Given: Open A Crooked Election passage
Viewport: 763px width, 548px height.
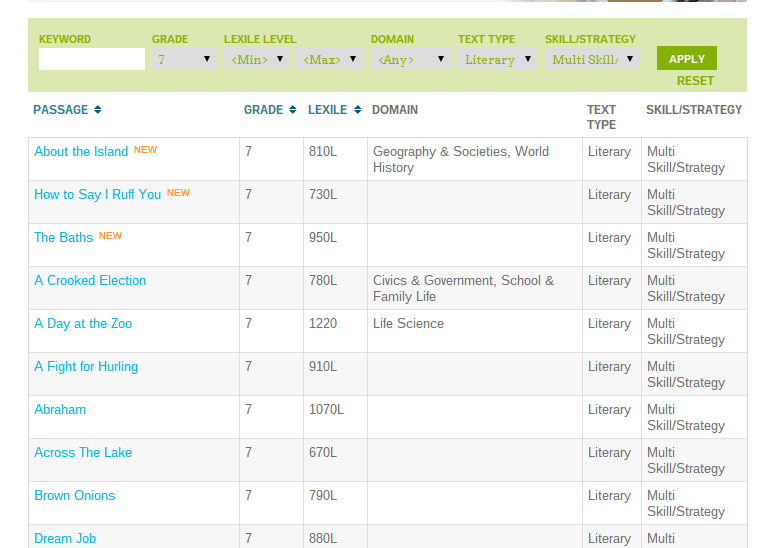Looking at the screenshot, I should [x=90, y=281].
